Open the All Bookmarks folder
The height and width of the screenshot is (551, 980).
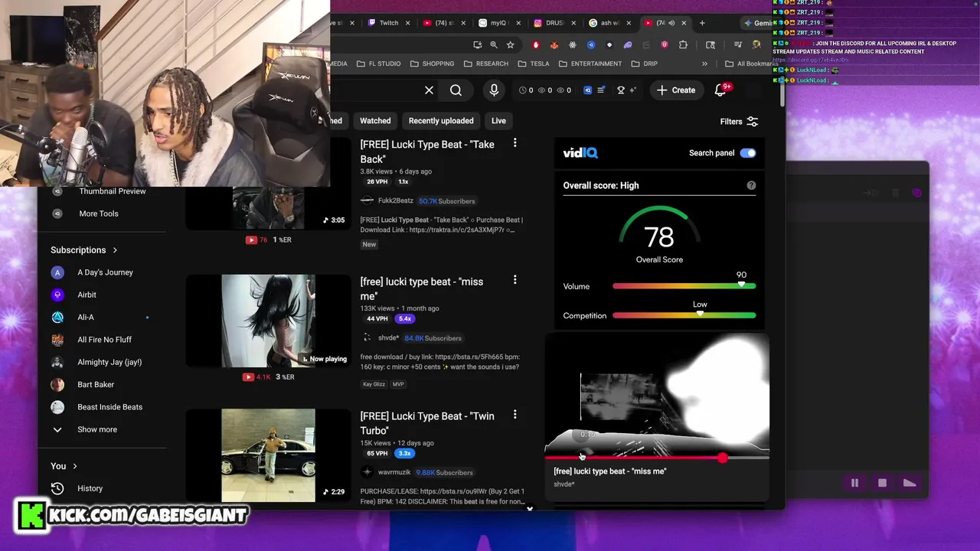tap(751, 64)
